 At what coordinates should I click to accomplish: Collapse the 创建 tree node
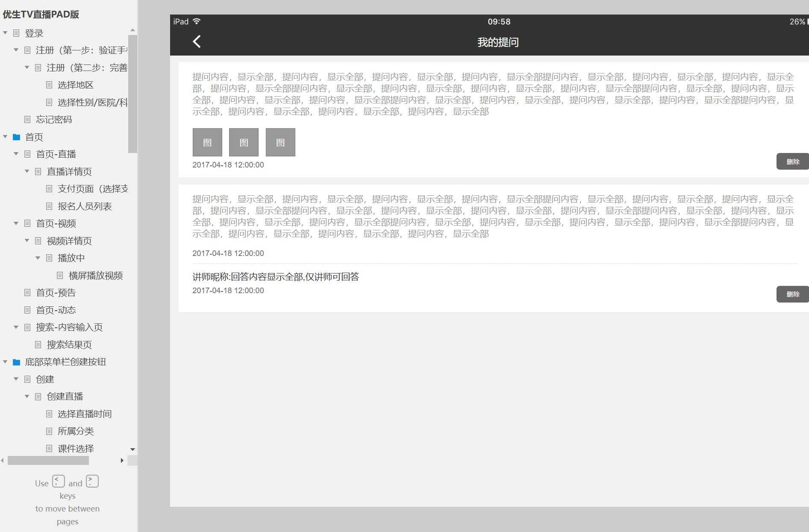(16, 379)
